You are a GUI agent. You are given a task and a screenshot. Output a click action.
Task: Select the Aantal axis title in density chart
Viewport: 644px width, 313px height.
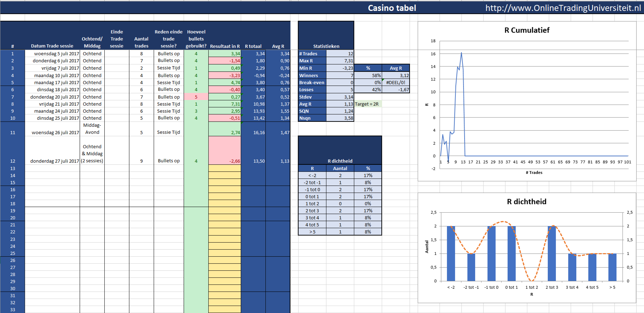point(427,247)
